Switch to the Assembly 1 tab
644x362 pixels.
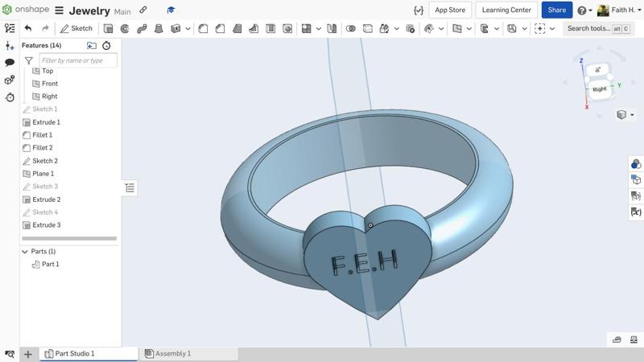[x=189, y=353]
